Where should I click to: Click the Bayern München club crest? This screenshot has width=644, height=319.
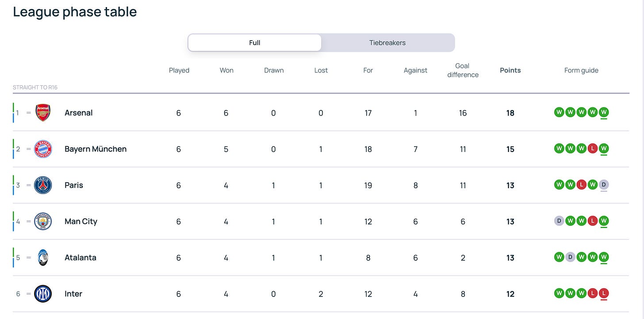tap(43, 149)
